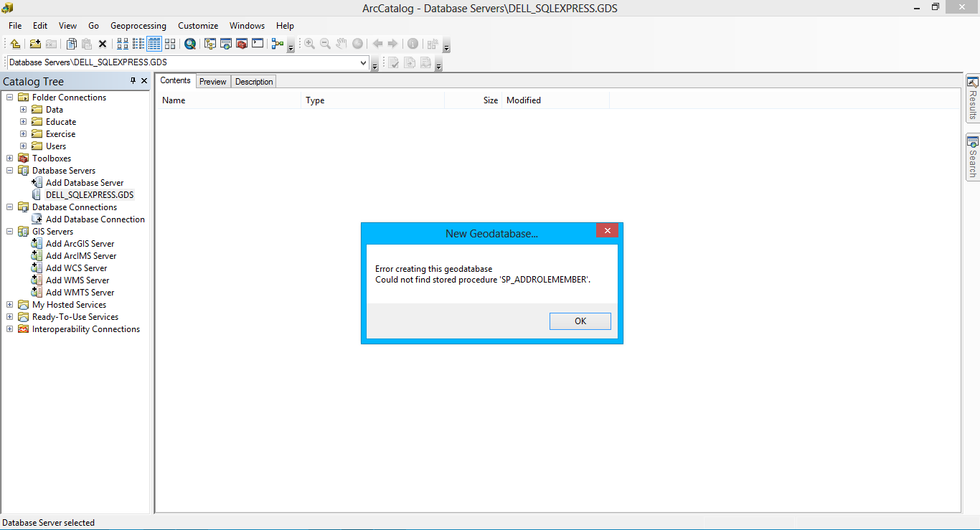Collapse the GIS Servers node
Screen dimensions: 980x530
pyautogui.click(x=10, y=232)
